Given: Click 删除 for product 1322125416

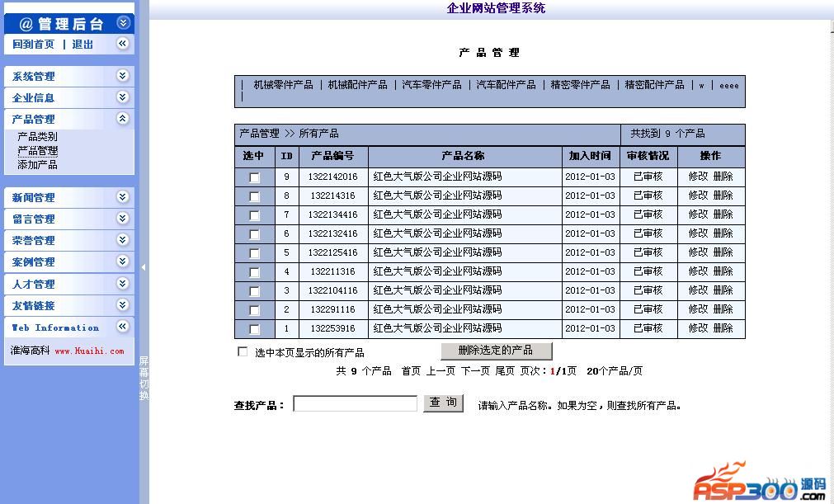Looking at the screenshot, I should coord(723,252).
